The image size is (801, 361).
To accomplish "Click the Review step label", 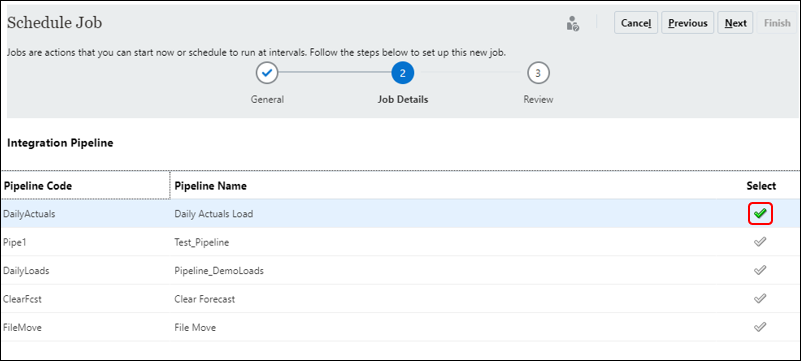I will point(538,100).
